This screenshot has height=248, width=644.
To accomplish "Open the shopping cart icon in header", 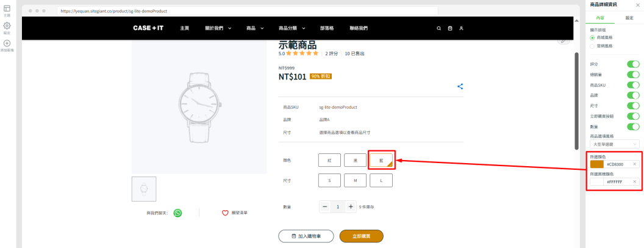I will (450, 28).
